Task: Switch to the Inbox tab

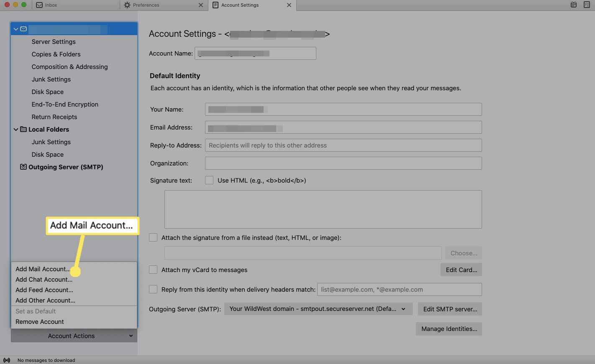Action: [x=76, y=5]
